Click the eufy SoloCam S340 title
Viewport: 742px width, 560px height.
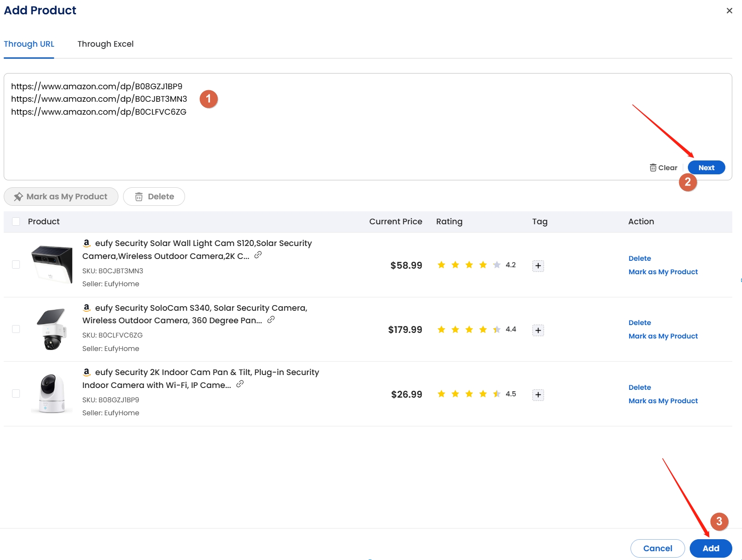[195, 314]
